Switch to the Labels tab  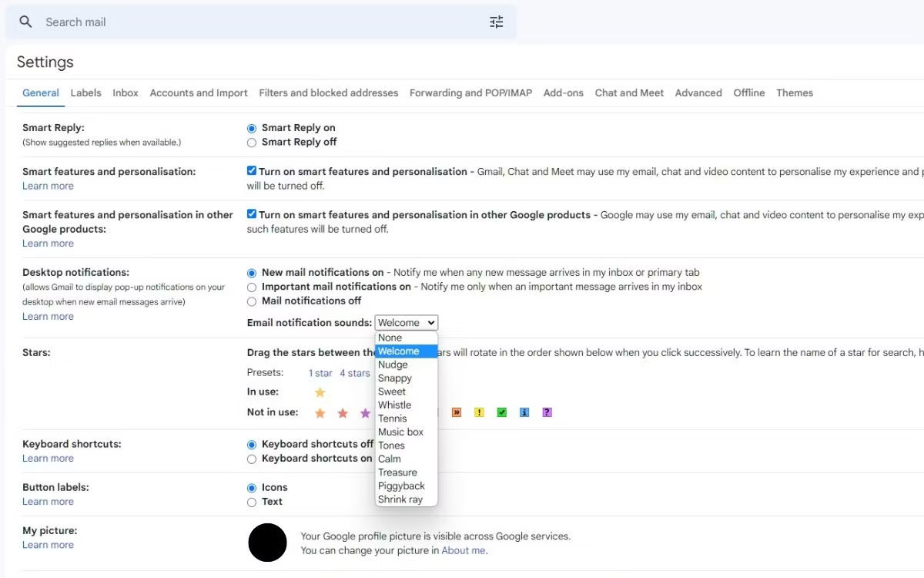85,92
